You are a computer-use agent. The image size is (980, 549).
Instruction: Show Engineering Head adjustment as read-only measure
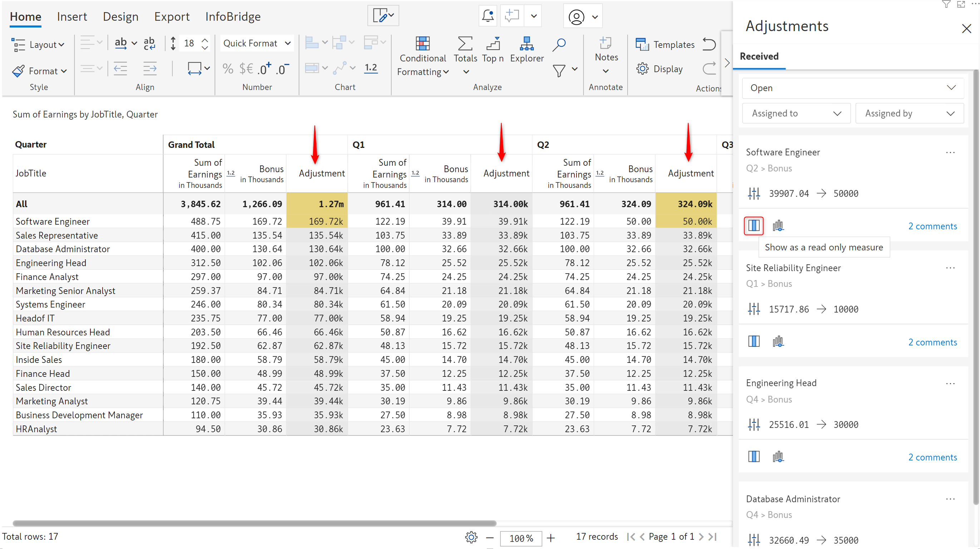point(753,456)
